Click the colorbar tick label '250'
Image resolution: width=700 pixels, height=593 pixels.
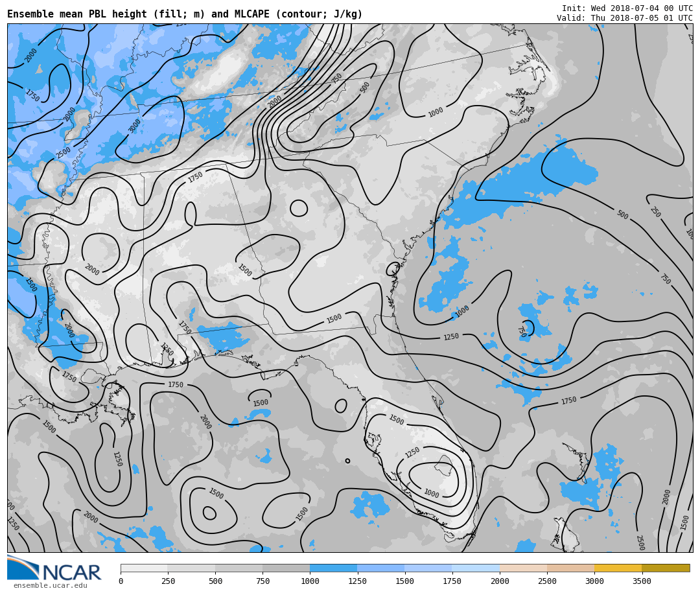(x=168, y=581)
